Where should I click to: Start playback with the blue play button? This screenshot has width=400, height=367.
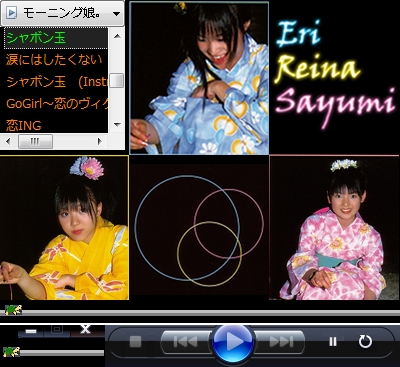coord(233,342)
